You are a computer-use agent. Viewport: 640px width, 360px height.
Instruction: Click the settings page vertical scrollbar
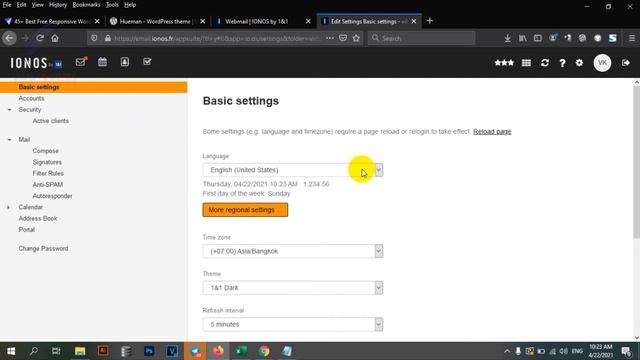(x=636, y=162)
